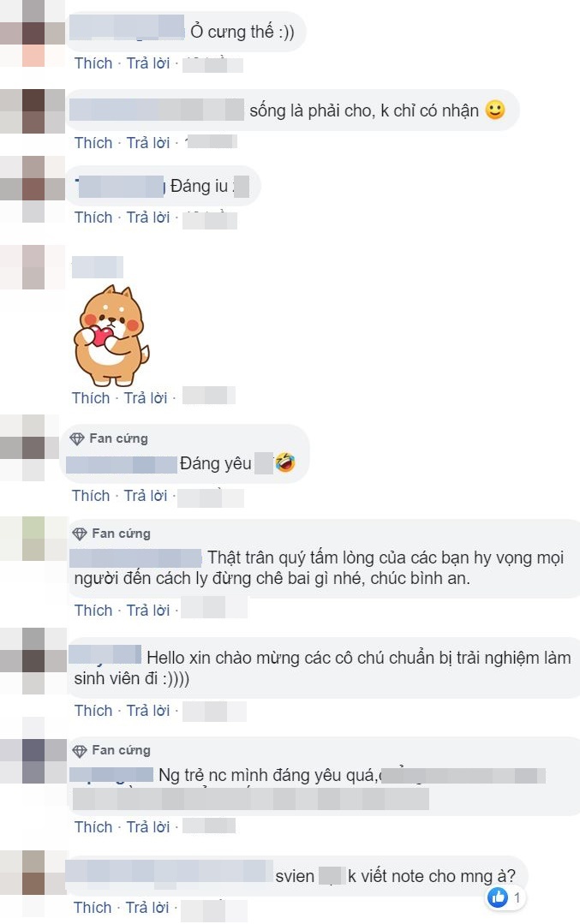Click the diamond Fan cứng badge above 'Đáng yêu'
This screenshot has width=580, height=924.
(77, 438)
